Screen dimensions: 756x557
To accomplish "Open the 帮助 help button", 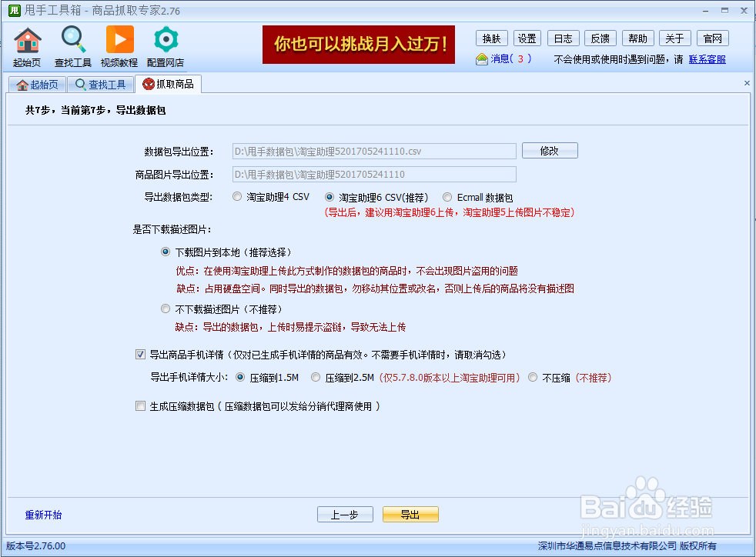I will click(x=637, y=38).
